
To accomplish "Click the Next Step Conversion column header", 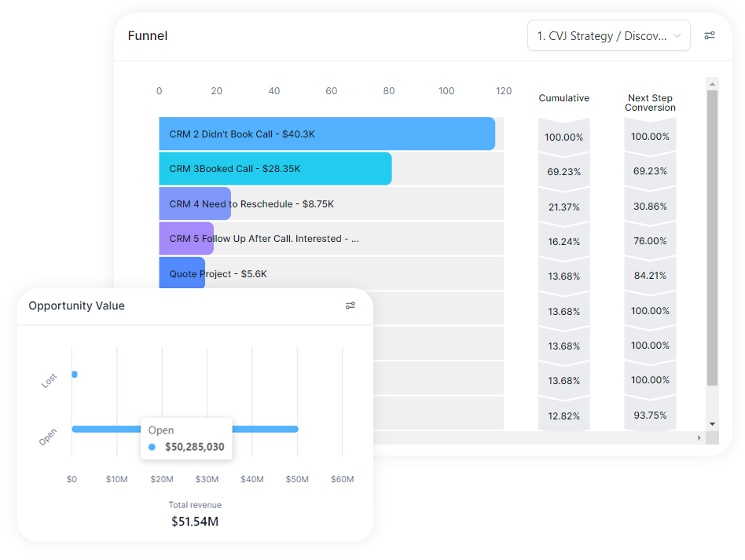I will (x=650, y=103).
